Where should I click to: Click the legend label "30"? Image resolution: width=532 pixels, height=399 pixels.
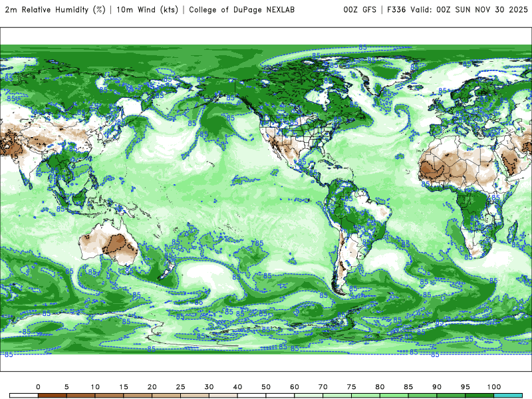coord(209,387)
